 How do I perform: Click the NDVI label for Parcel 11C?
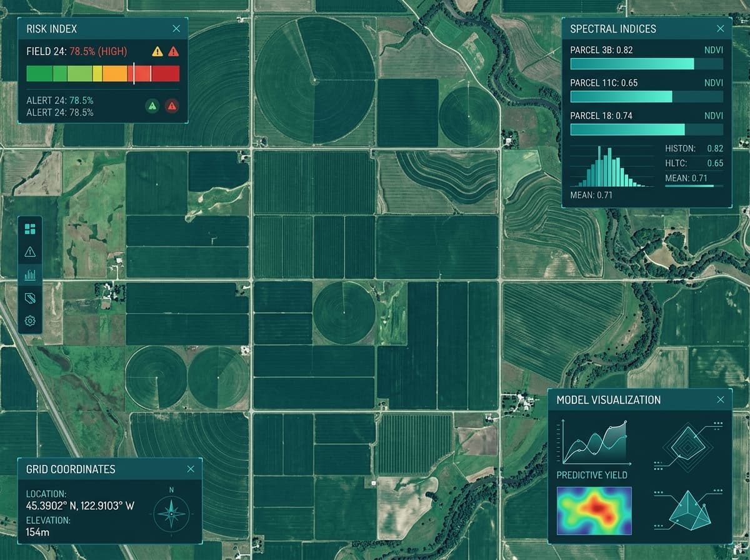click(714, 82)
